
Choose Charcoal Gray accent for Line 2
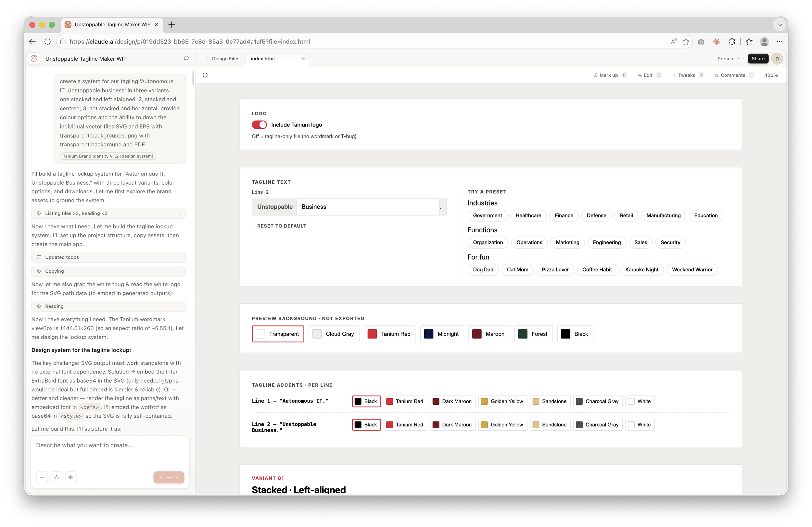(598, 424)
